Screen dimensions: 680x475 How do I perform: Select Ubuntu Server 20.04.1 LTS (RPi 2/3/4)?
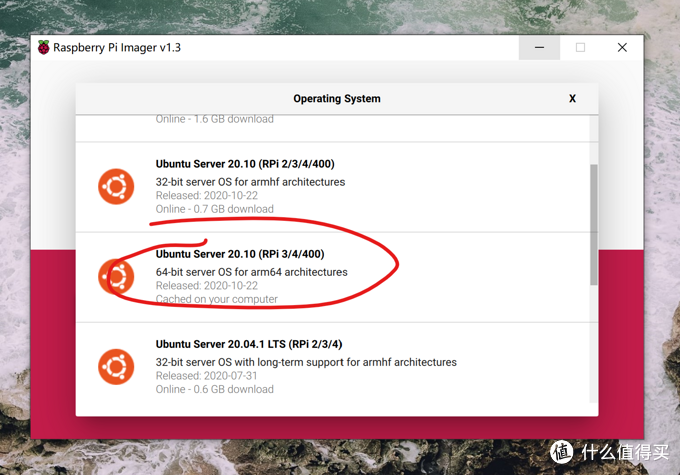pos(333,367)
